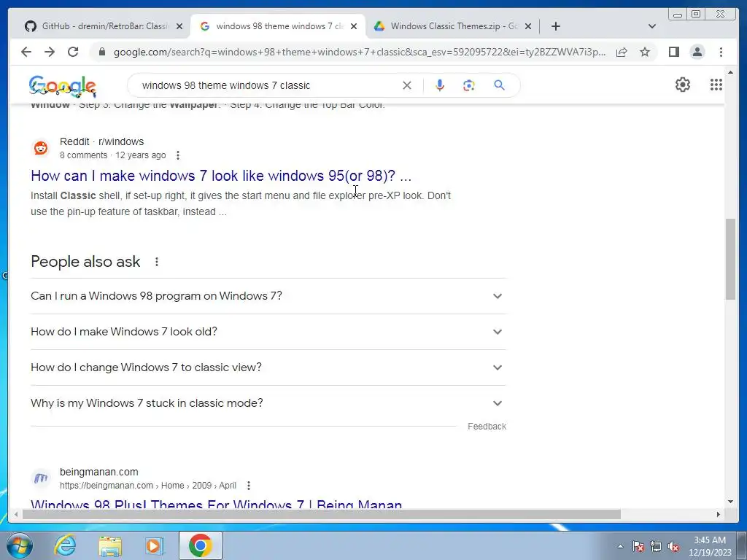Close the Google search results tab
Screen dimensions: 747x560
354,26
